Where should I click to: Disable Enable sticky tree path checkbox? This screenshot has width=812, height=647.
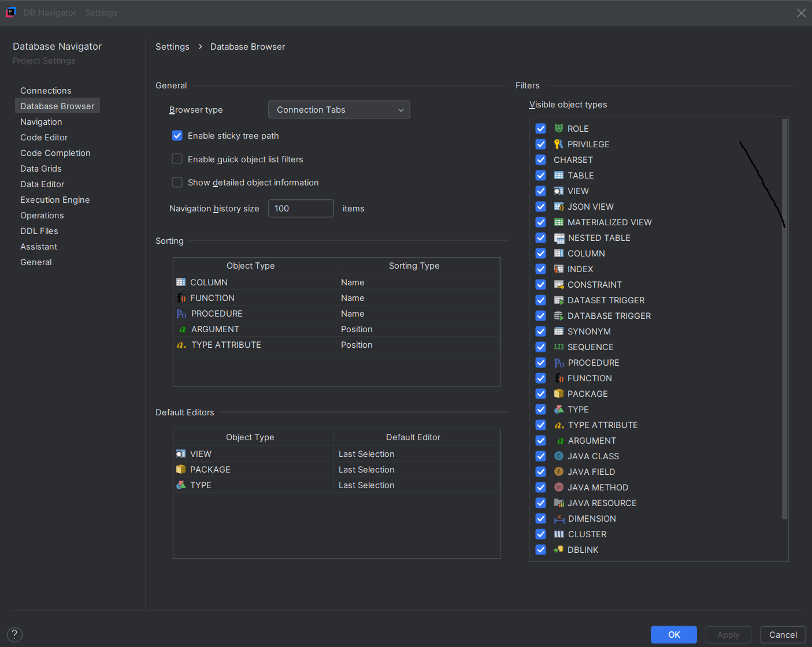coord(177,136)
